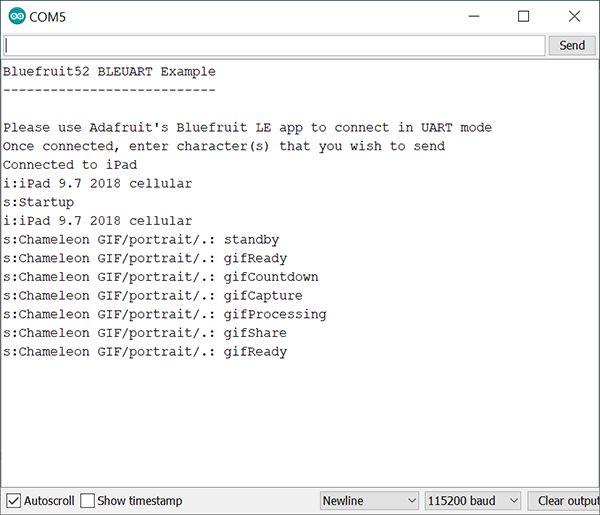Click the line ending in 'gifShare'
This screenshot has width=600, height=515.
click(x=145, y=333)
